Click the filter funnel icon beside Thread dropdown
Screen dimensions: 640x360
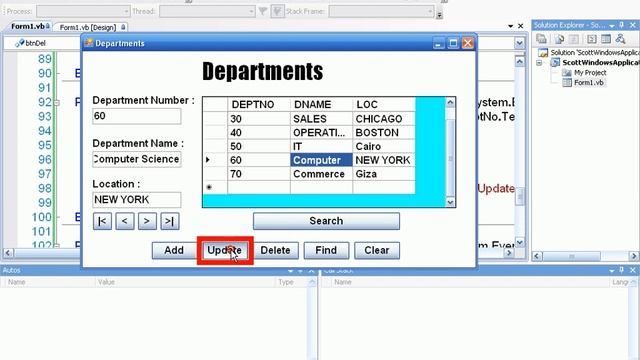(263, 11)
